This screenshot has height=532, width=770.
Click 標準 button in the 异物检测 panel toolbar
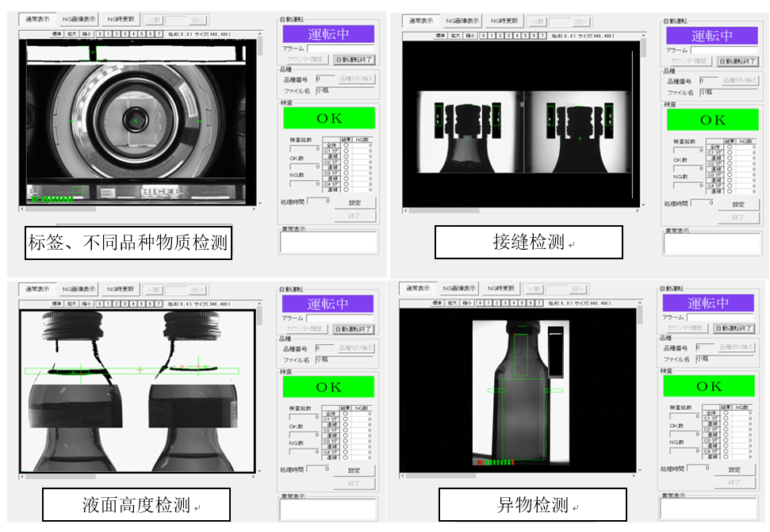438,304
